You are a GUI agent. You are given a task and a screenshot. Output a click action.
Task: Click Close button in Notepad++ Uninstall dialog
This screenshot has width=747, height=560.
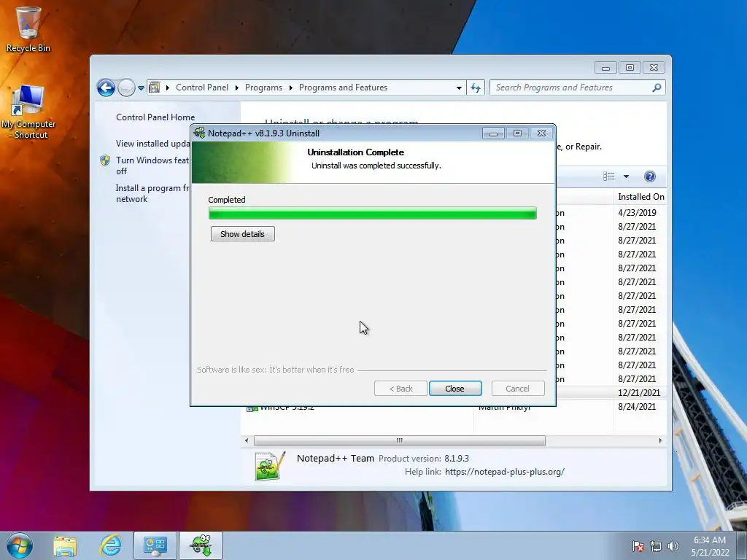[x=455, y=389]
